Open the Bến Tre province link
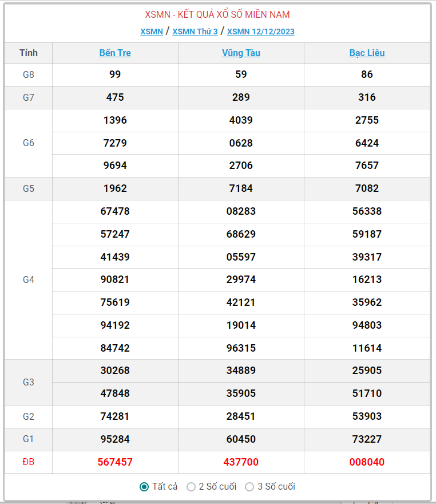The width and height of the screenshot is (436, 504). pyautogui.click(x=115, y=53)
